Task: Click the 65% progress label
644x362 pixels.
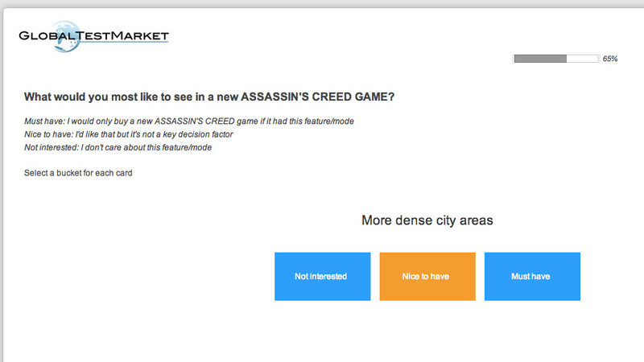Action: (610, 59)
